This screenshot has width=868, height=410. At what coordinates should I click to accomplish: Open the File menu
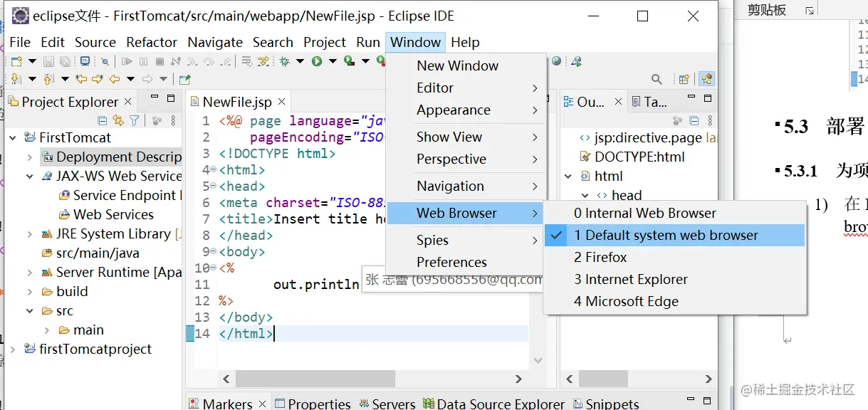(20, 42)
